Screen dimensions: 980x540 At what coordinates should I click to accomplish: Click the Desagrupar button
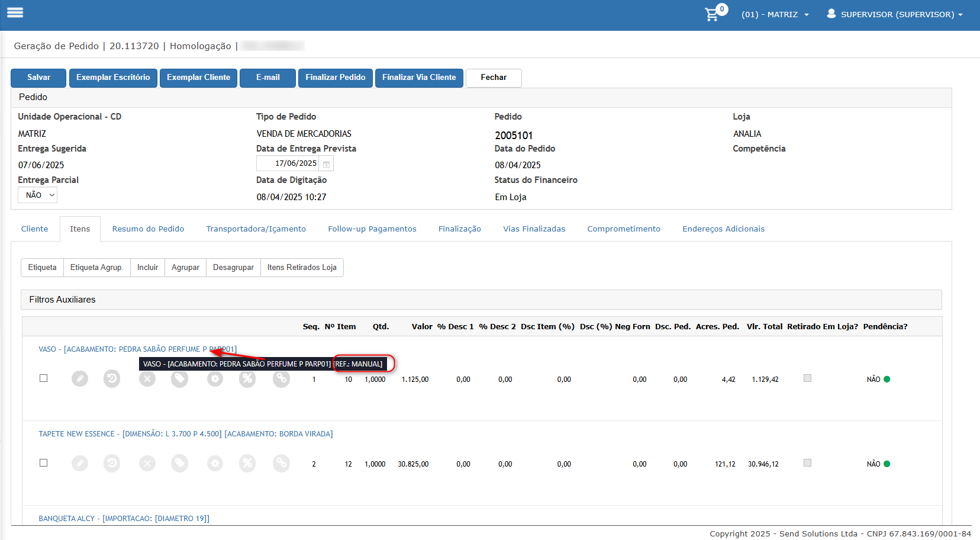233,268
